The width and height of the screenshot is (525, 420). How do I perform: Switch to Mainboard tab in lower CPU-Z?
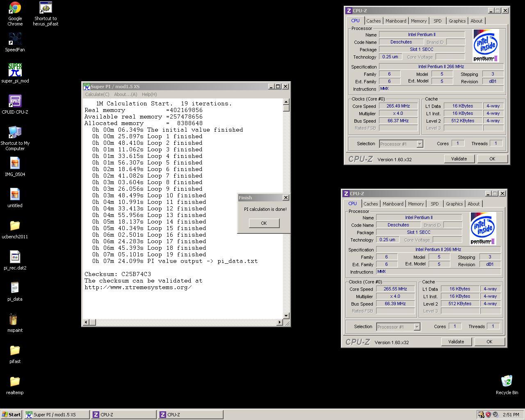(x=393, y=204)
